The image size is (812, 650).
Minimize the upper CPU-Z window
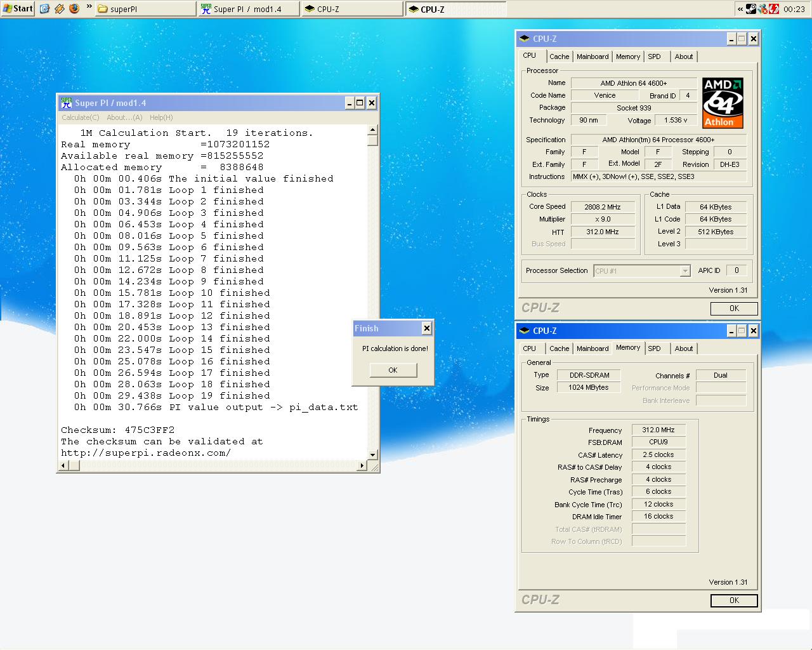731,39
